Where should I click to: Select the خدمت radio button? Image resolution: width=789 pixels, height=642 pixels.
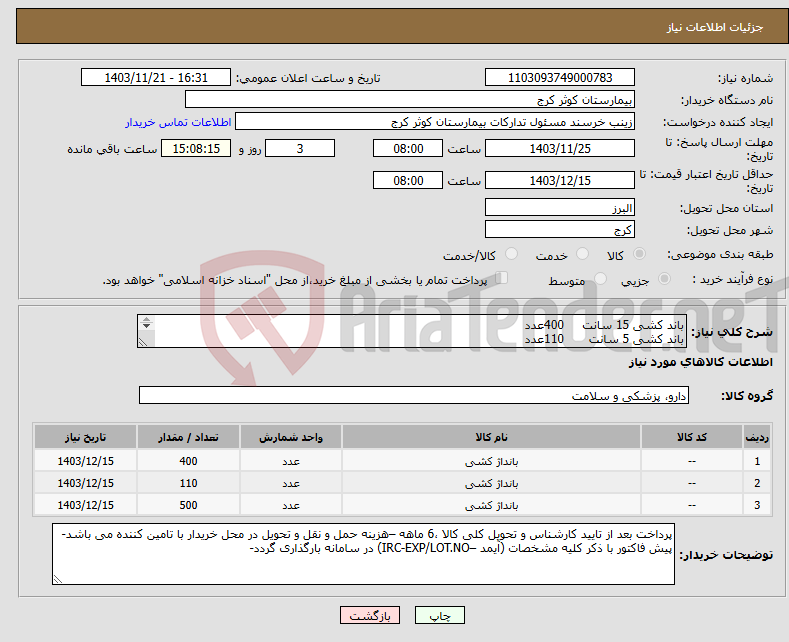pyautogui.click(x=582, y=254)
